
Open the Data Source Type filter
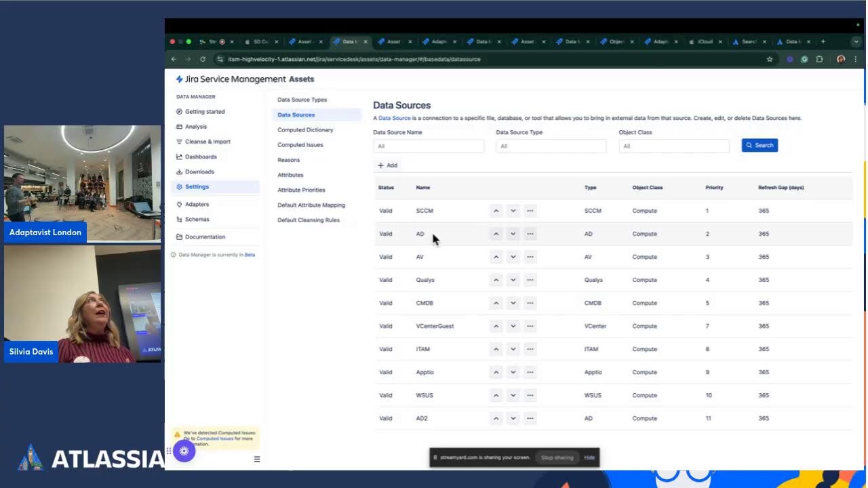(551, 146)
